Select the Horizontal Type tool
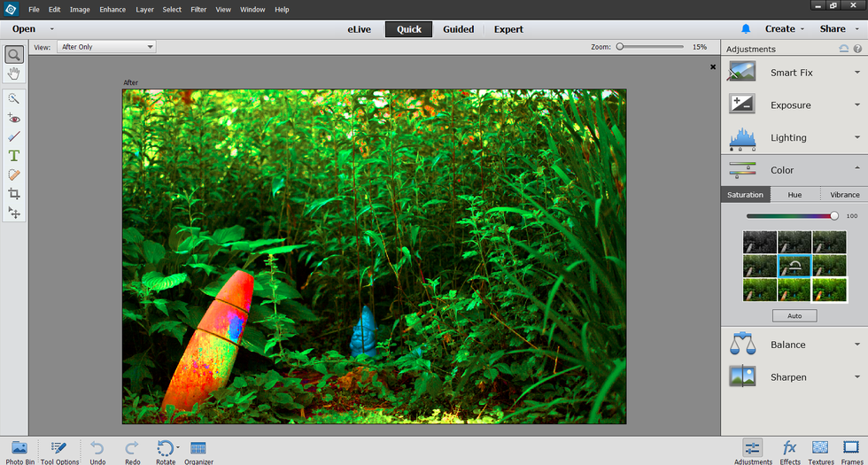Image resolution: width=868 pixels, height=465 pixels. [14, 156]
